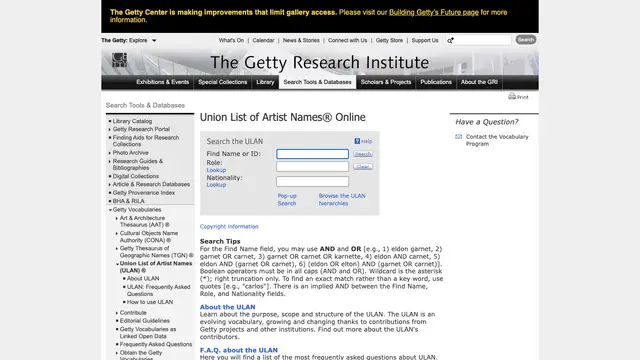Focus the Find Name or ID field
Viewport: 640px width, 360px height.
click(312, 154)
